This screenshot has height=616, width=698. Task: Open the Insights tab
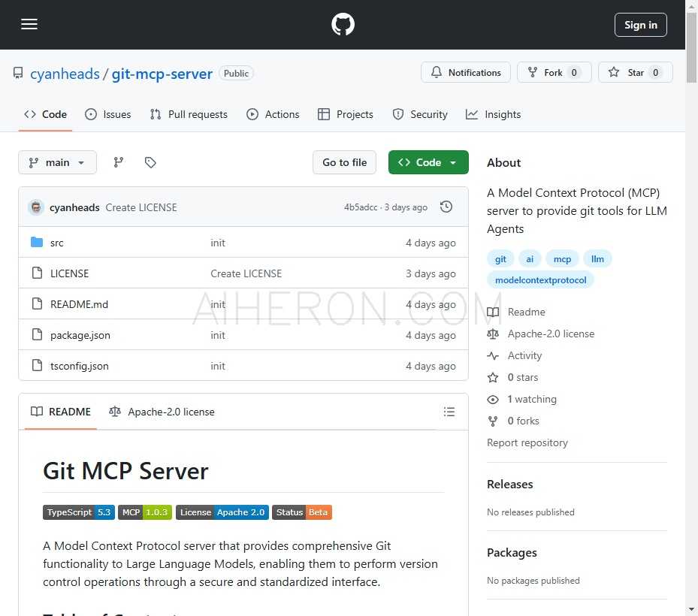pos(493,114)
